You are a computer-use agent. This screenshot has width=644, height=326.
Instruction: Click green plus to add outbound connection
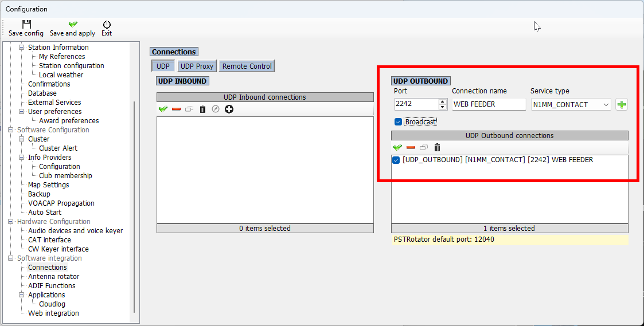coord(622,104)
